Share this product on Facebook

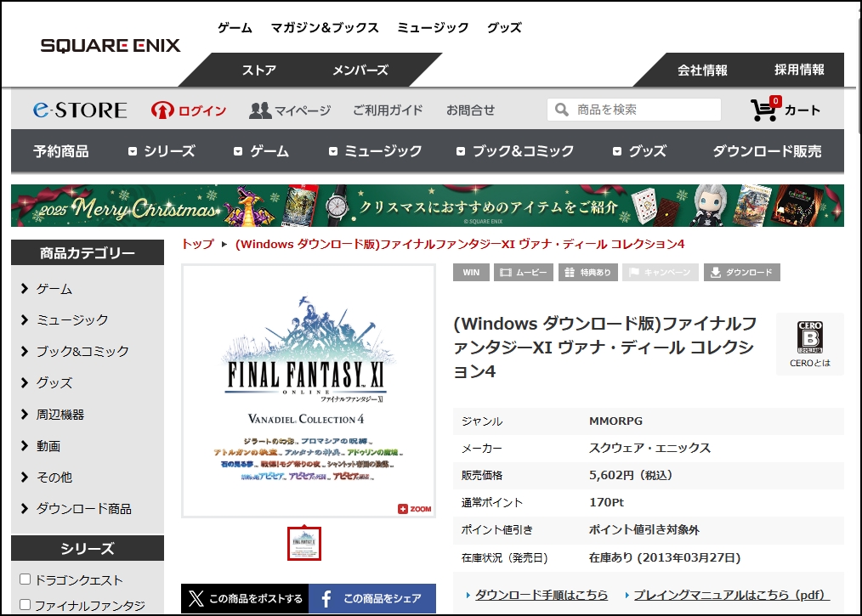[x=372, y=599]
